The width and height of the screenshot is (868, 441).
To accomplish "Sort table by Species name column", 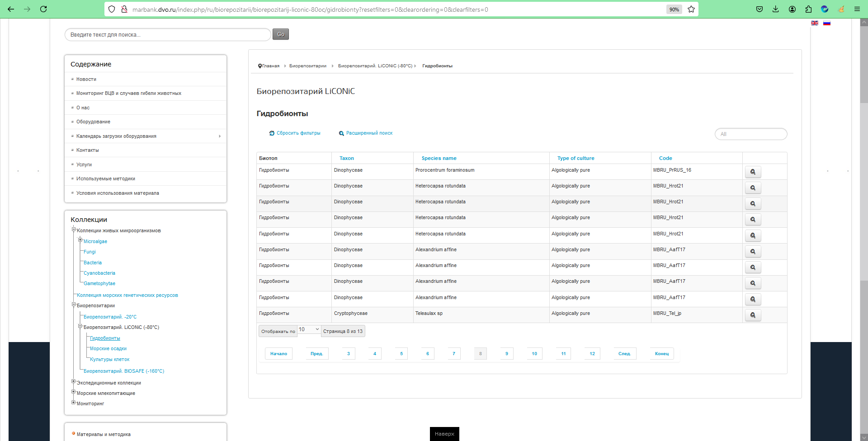I will (x=439, y=159).
